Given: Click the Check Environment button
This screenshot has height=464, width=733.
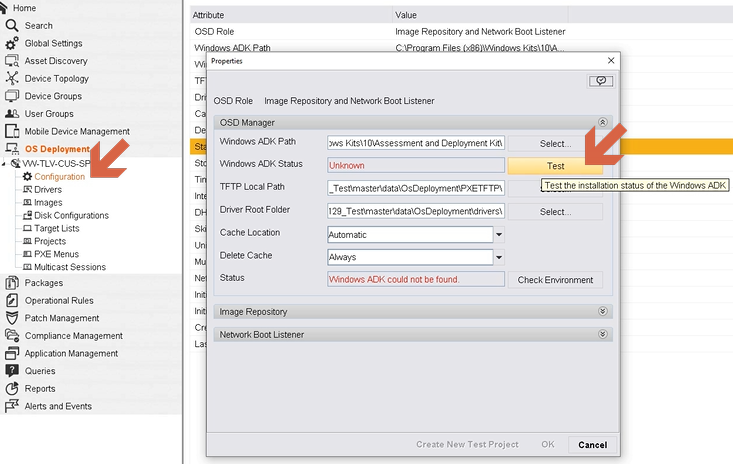Looking at the screenshot, I should pyautogui.click(x=555, y=280).
